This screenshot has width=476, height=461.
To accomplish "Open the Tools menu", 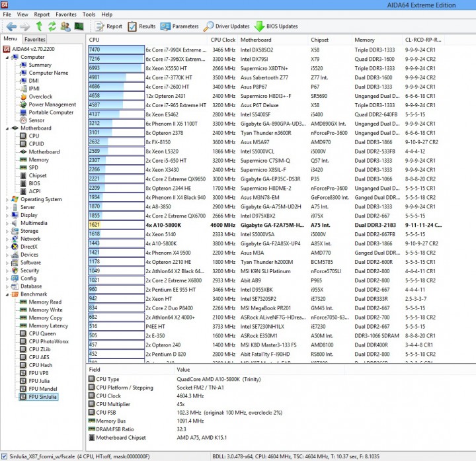I will click(x=89, y=15).
